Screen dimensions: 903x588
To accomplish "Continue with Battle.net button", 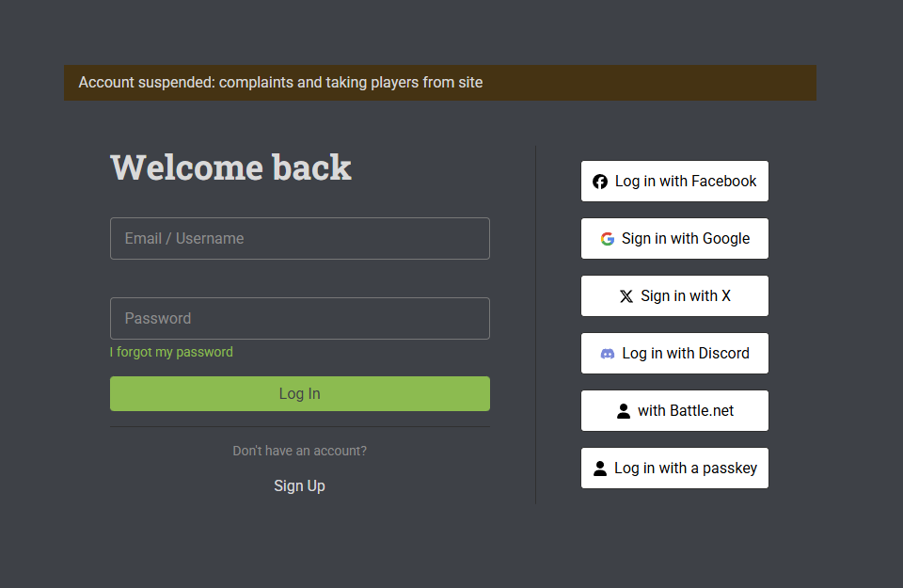I will pyautogui.click(x=674, y=410).
